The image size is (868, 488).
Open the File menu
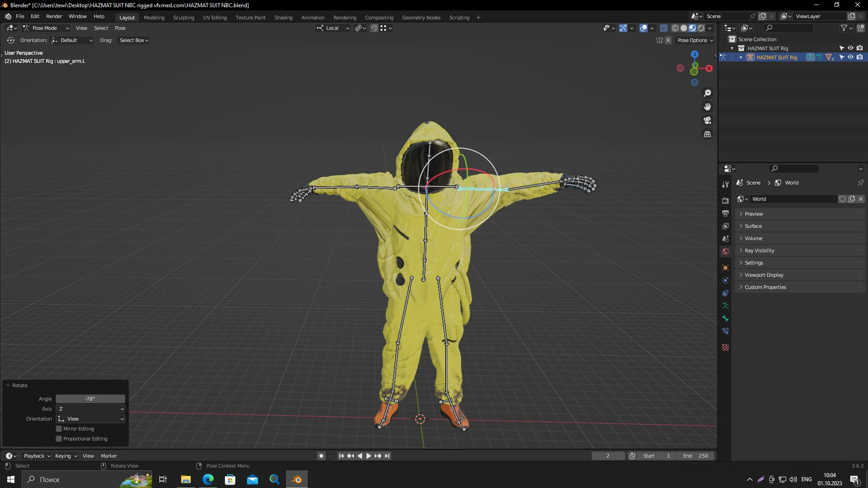click(x=20, y=16)
